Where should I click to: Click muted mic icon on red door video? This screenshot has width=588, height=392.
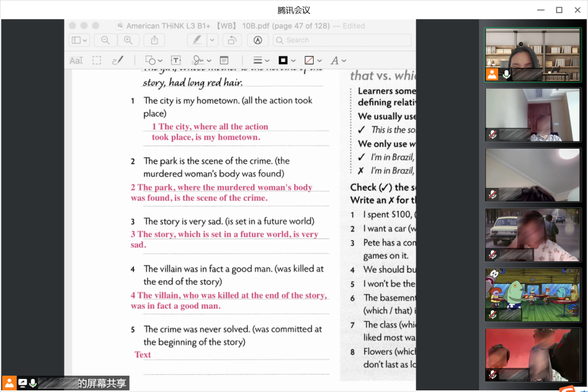(x=493, y=134)
